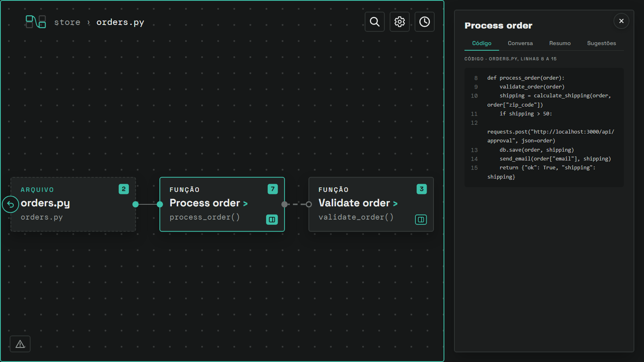This screenshot has width=644, height=362.
Task: Open the search tool
Action: 375,22
